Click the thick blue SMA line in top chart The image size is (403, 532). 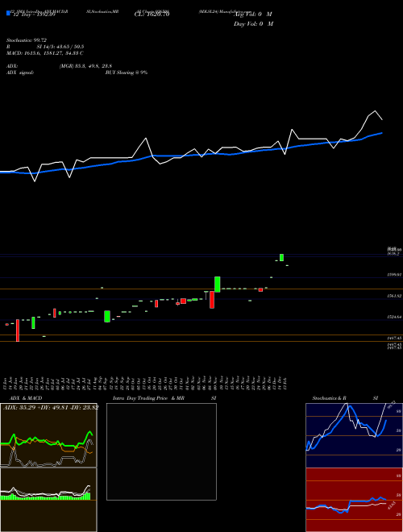point(190,156)
